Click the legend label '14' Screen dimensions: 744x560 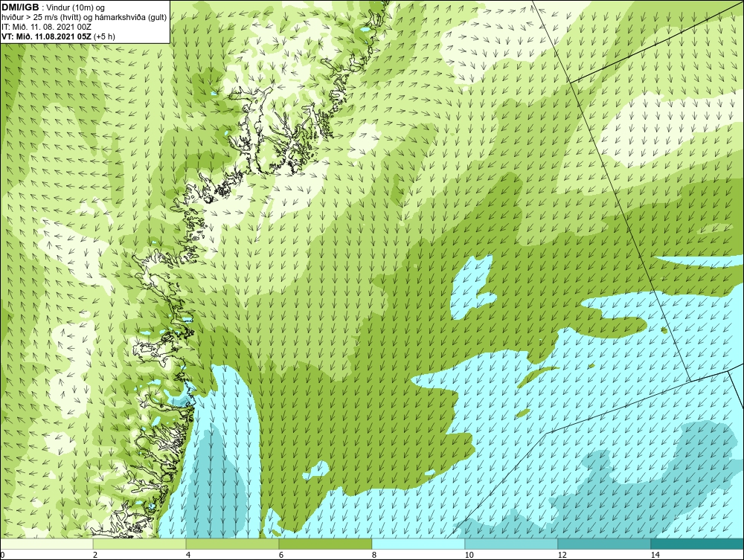(x=655, y=556)
